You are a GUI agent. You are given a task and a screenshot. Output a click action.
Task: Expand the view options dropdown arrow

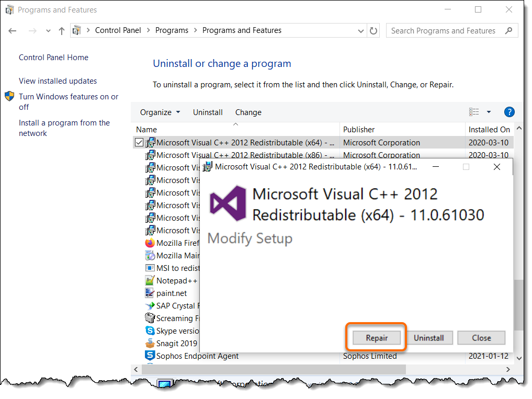489,112
